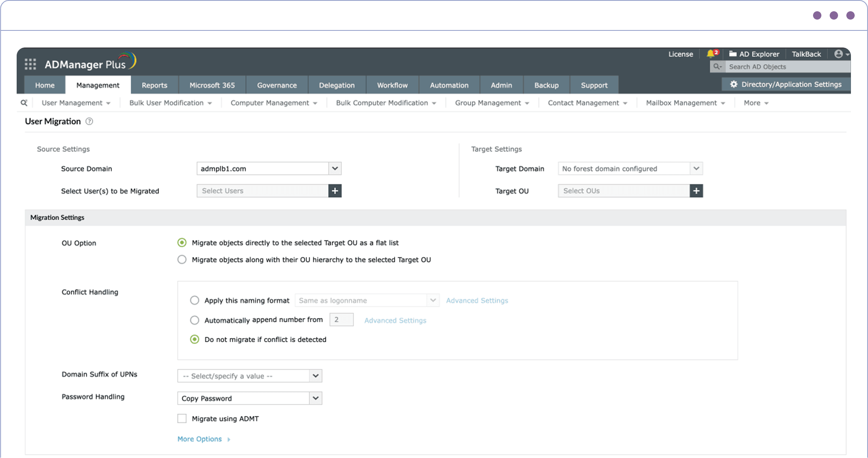Screen dimensions: 868x458
Task: Click the plus icon beside Select OUs
Action: coord(696,191)
